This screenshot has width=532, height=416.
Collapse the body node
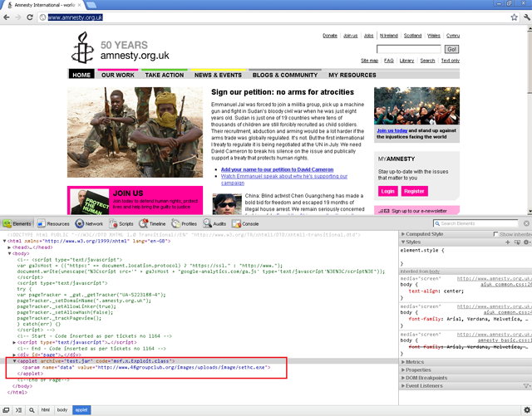pos(9,253)
